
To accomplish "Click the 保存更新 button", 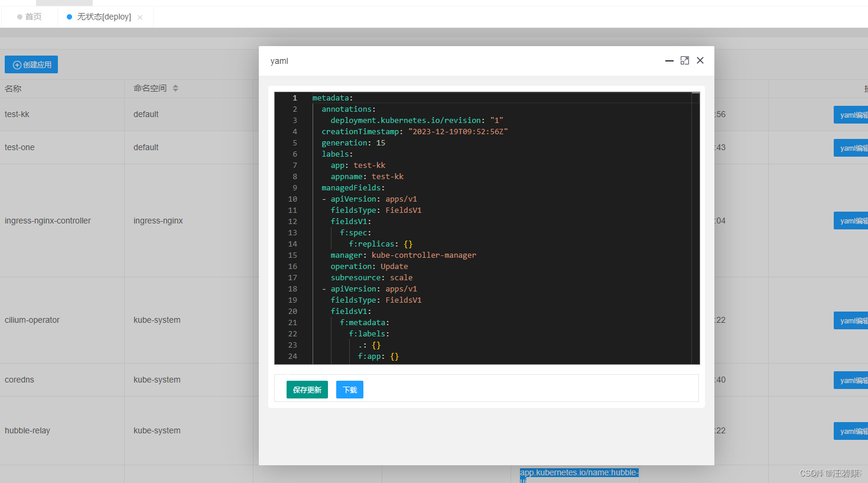I will click(307, 390).
